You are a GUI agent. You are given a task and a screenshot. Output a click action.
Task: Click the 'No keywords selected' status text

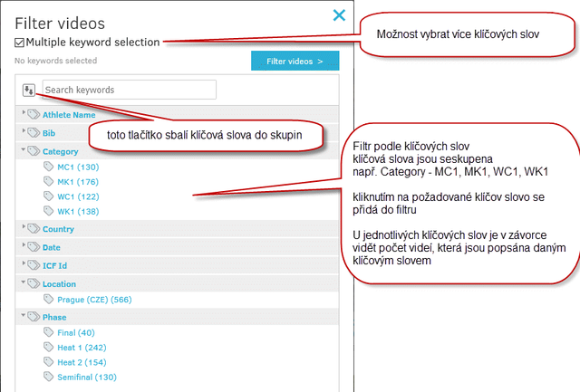(x=55, y=61)
